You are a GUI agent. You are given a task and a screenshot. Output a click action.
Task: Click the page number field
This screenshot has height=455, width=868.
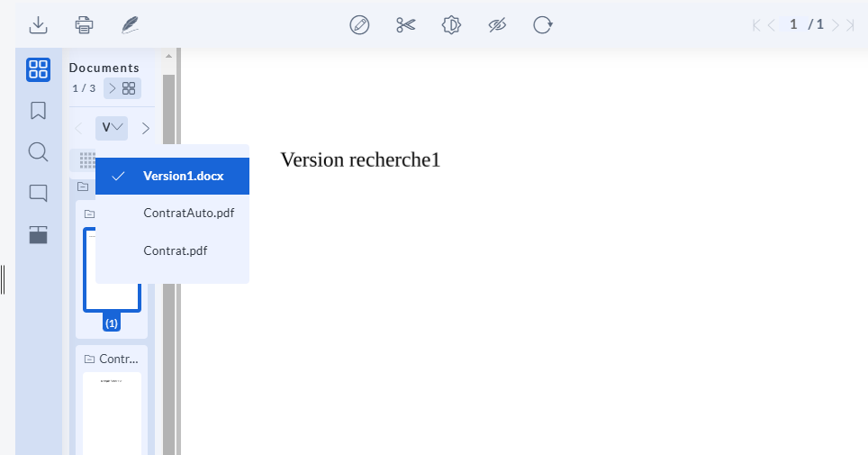point(793,24)
